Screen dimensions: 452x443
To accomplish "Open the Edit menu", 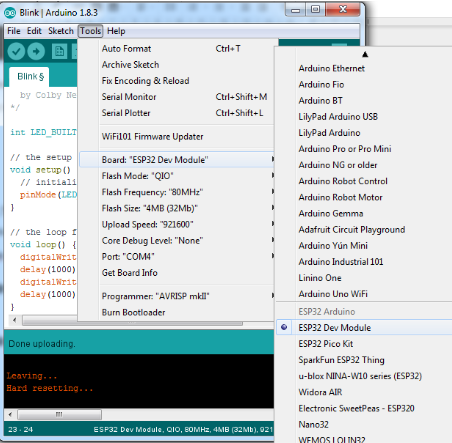I will (34, 31).
